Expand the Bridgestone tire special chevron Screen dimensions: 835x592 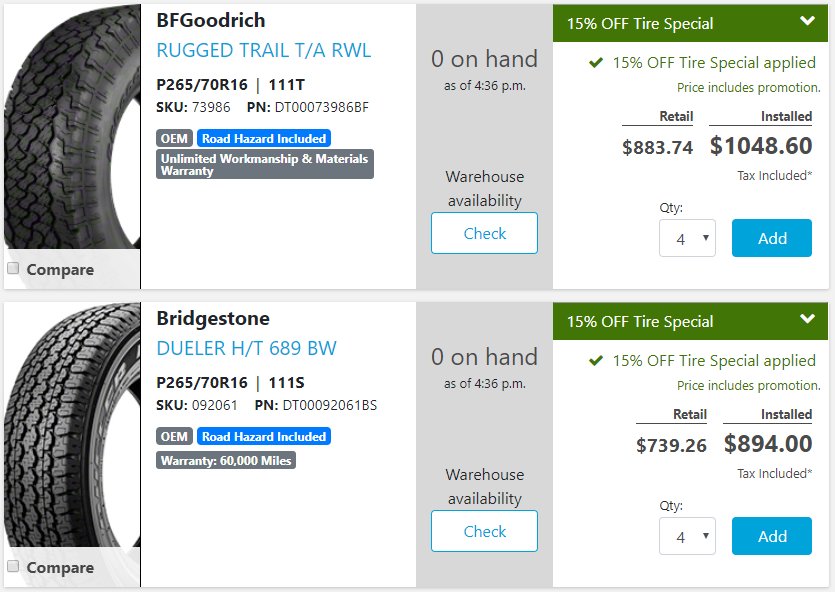pos(807,319)
